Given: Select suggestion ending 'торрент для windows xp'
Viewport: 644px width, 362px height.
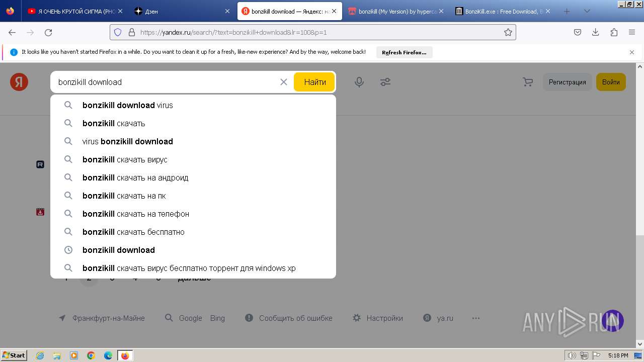Looking at the screenshot, I should coord(193,268).
